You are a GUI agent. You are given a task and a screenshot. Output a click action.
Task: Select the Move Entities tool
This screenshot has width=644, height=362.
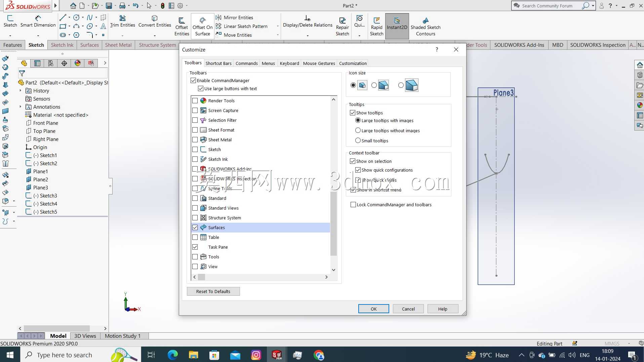pos(234,35)
